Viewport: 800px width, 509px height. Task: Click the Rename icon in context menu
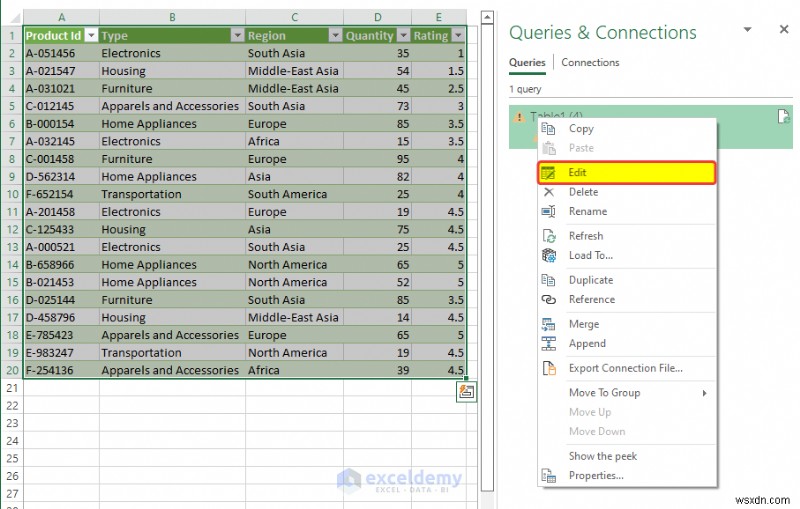[548, 212]
